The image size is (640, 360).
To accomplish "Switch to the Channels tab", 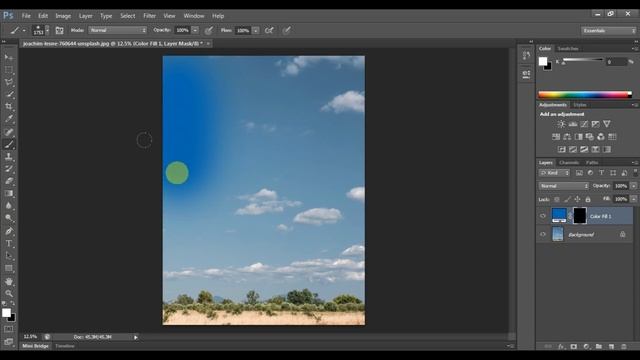I will (x=569, y=162).
